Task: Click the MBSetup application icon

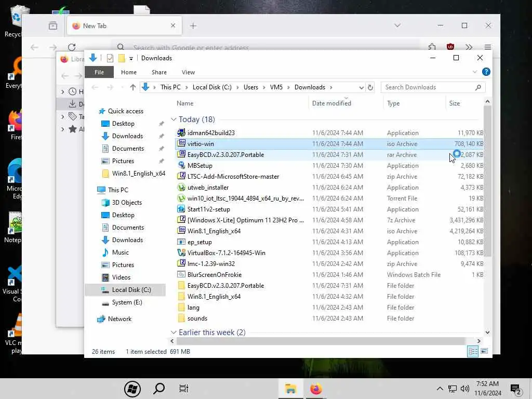Action: coord(181,165)
